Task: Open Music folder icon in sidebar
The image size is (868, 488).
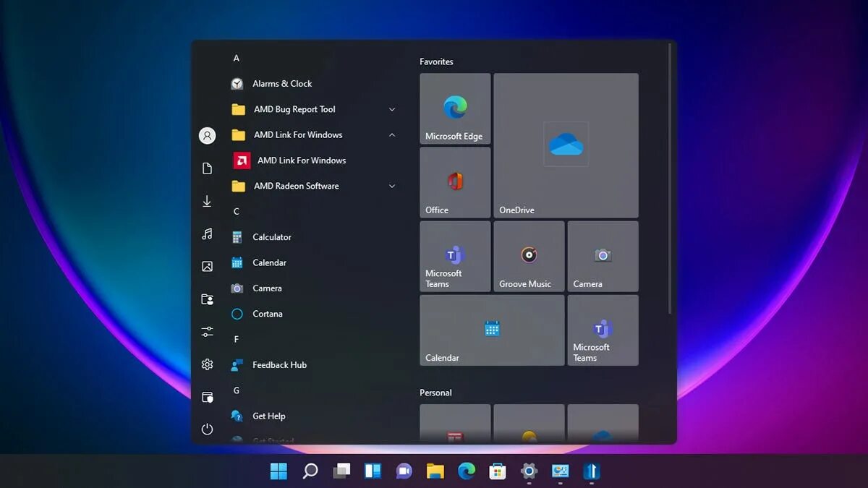Action: [x=207, y=234]
